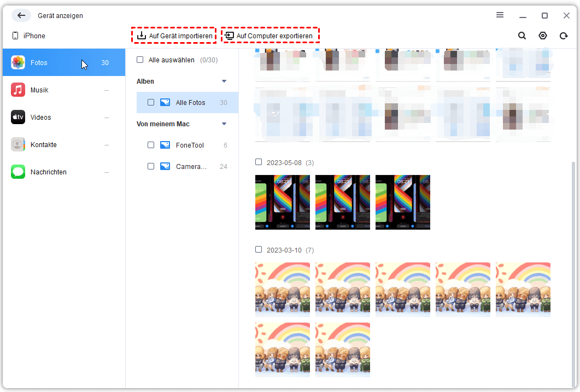Select the Musik icon in sidebar

(18, 90)
